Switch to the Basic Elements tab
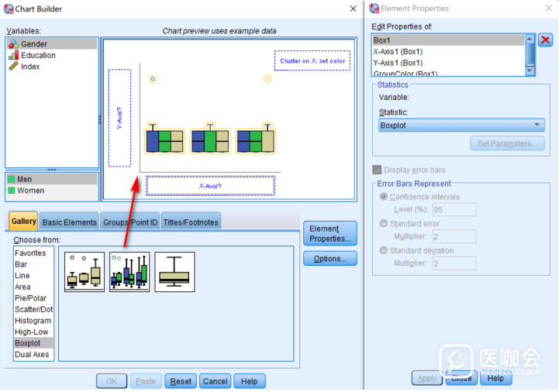The width and height of the screenshot is (559, 392). 70,222
